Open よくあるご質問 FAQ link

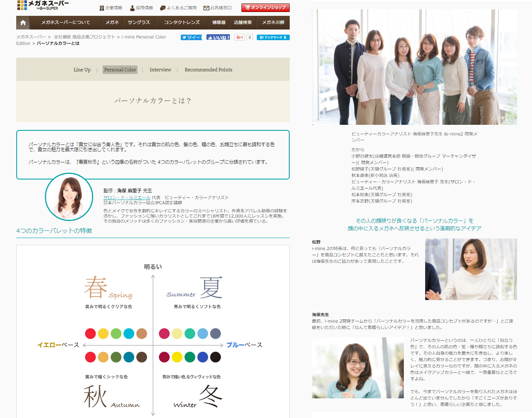(178, 8)
